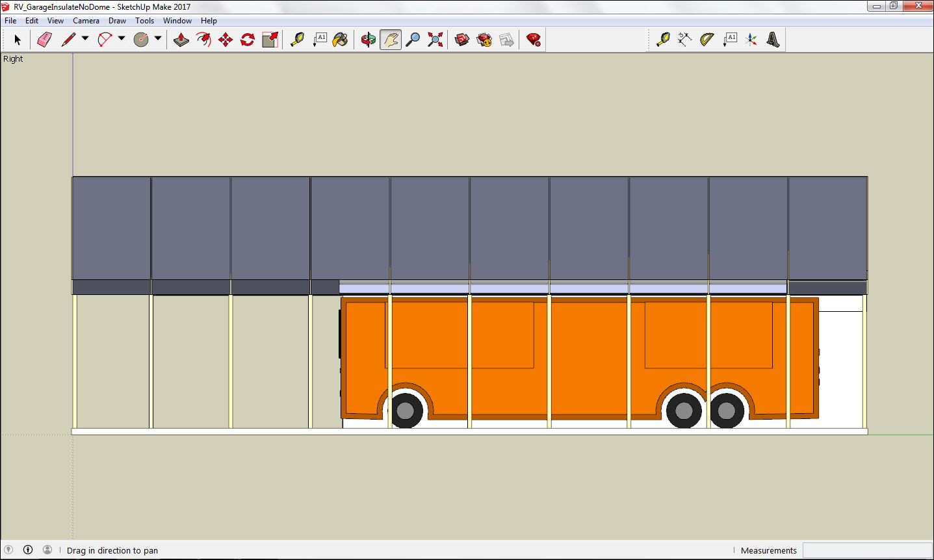Activate the Paint Bucket tool
934x560 pixels.
pos(341,40)
